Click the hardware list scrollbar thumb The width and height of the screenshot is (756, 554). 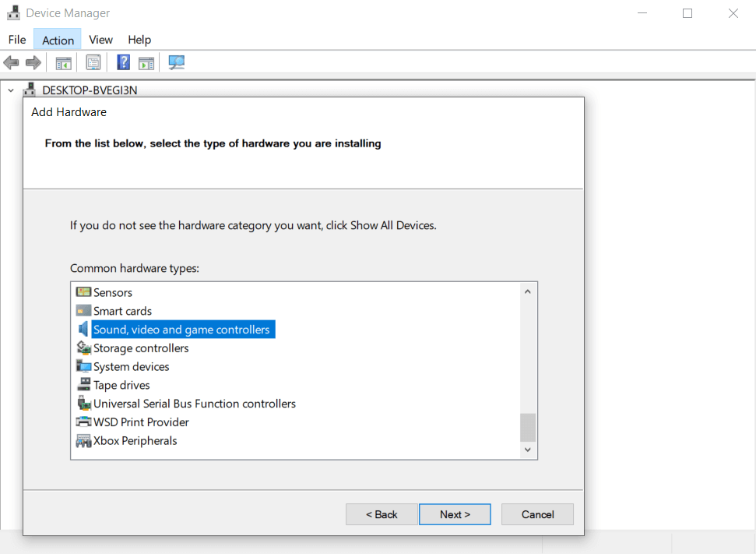point(527,427)
